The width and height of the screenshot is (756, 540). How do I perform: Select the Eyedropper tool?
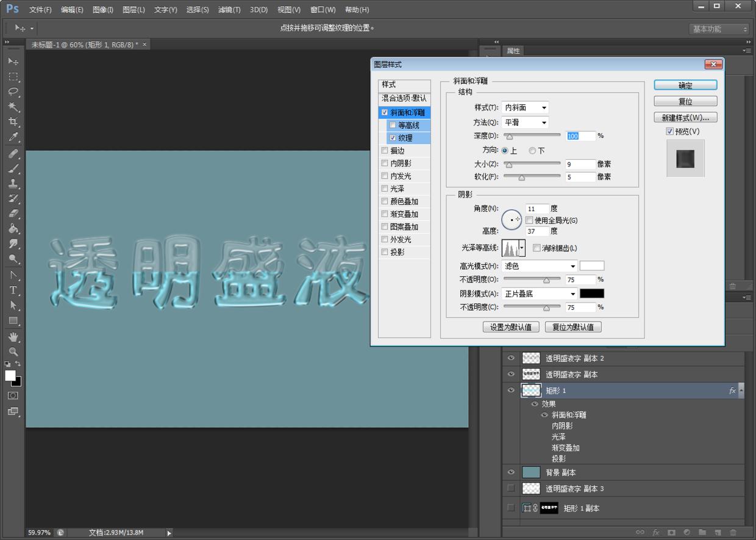click(x=13, y=137)
